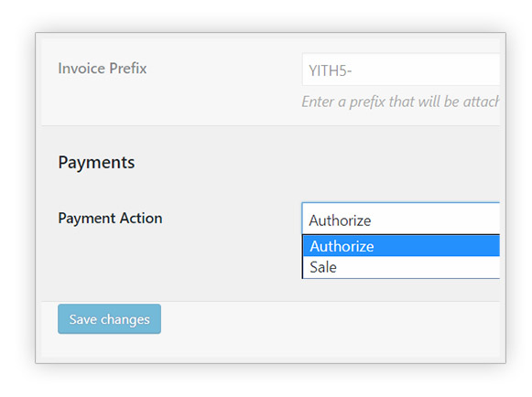This screenshot has width=532, height=397.
Task: Select the Authorize option in the list
Action: click(x=401, y=246)
